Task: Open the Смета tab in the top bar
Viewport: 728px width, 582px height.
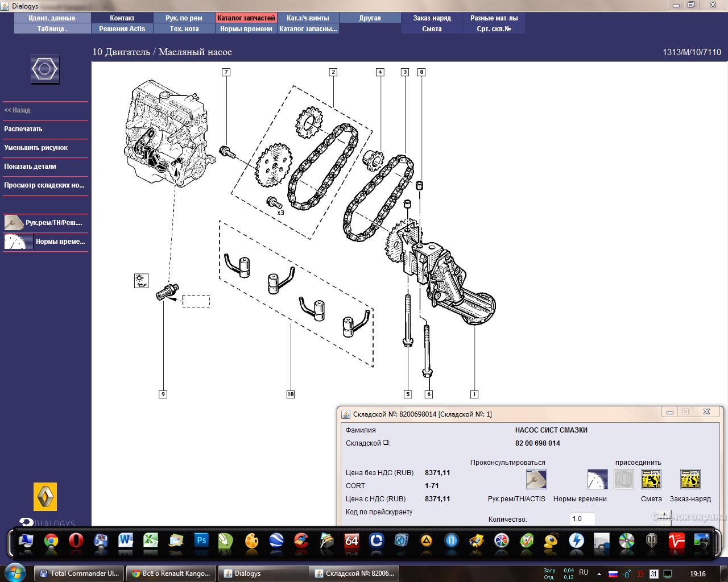Action: tap(432, 29)
